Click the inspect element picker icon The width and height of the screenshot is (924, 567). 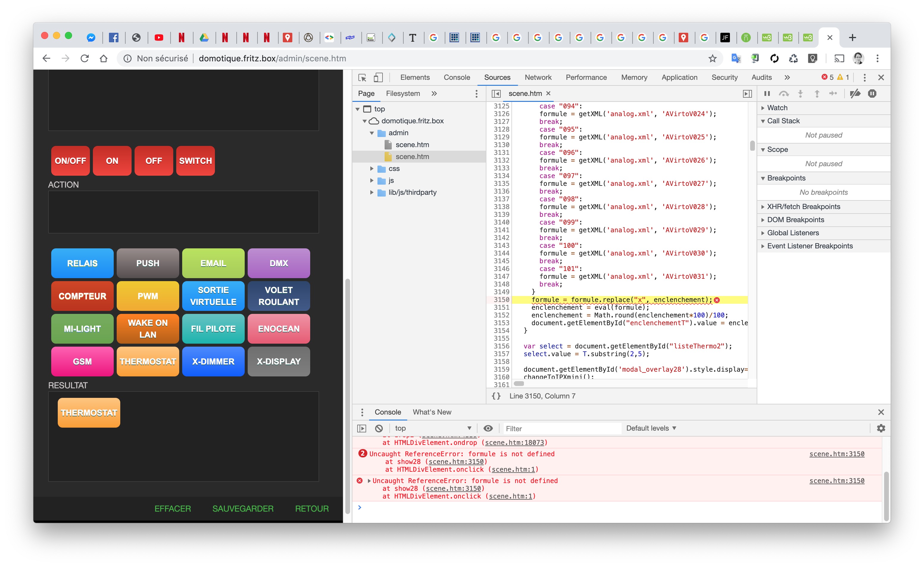pos(362,78)
